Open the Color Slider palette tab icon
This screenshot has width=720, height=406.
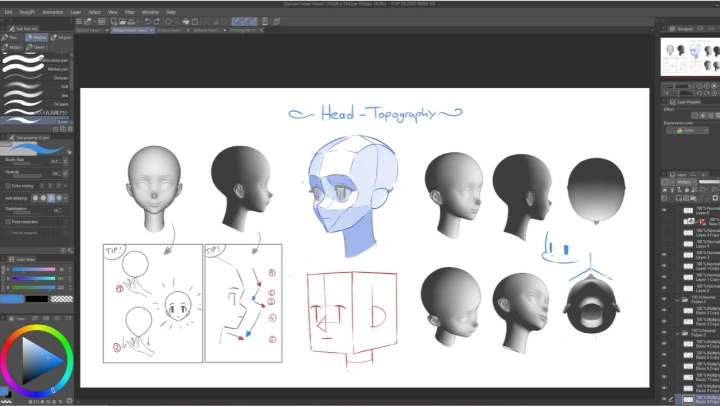click(12, 259)
